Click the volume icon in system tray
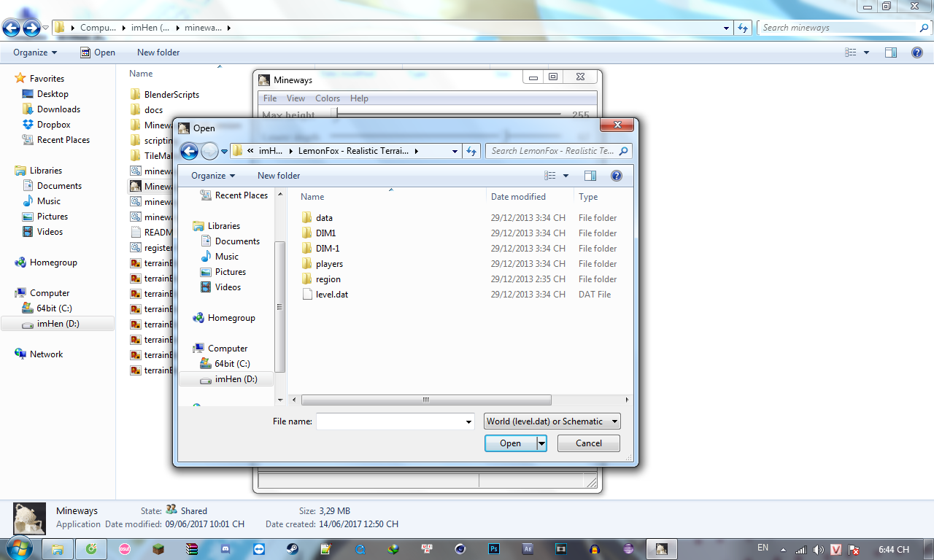This screenshot has height=560, width=934. click(x=819, y=550)
